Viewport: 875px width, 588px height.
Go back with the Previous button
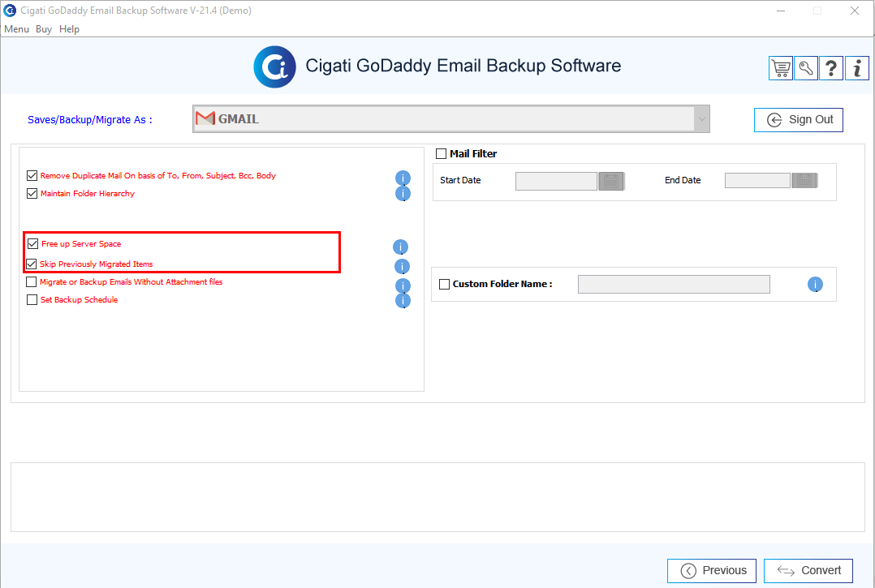click(712, 571)
